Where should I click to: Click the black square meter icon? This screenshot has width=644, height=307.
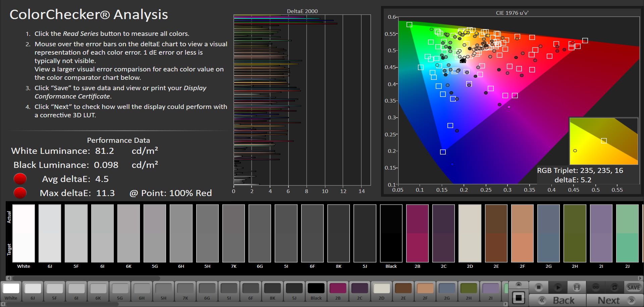point(519,298)
